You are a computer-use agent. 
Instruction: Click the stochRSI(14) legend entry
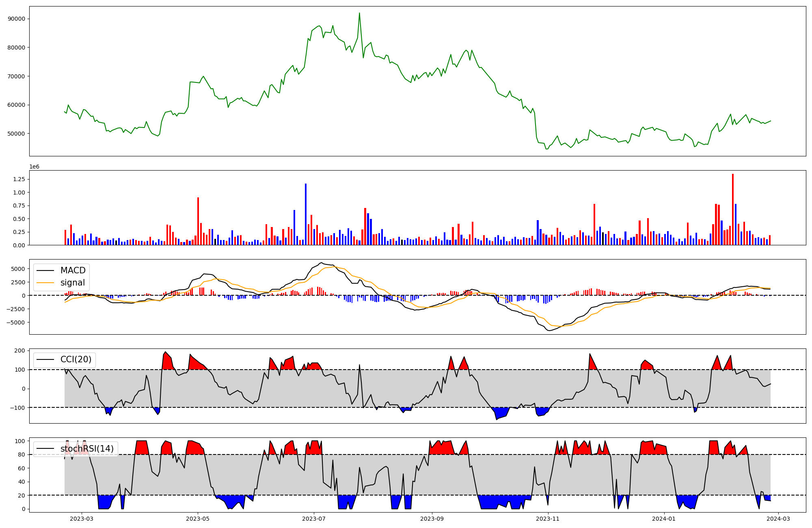point(87,449)
